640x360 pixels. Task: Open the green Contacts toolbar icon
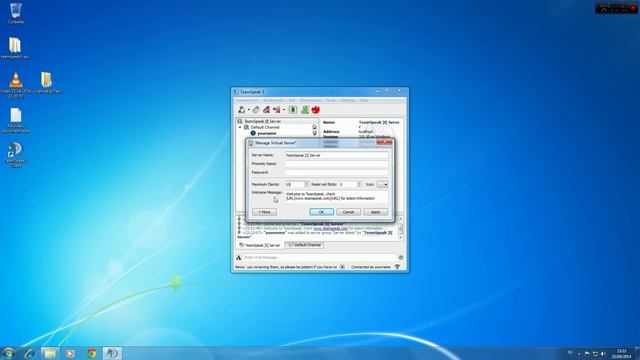(x=304, y=110)
